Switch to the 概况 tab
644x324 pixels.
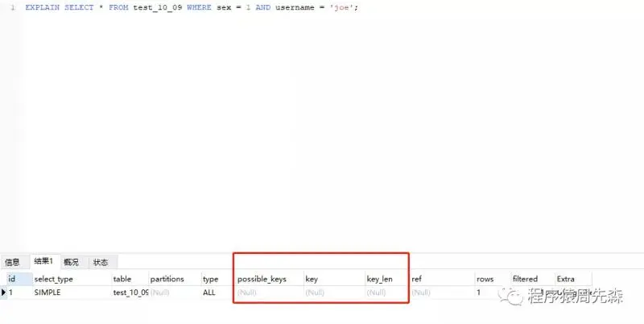pos(71,262)
